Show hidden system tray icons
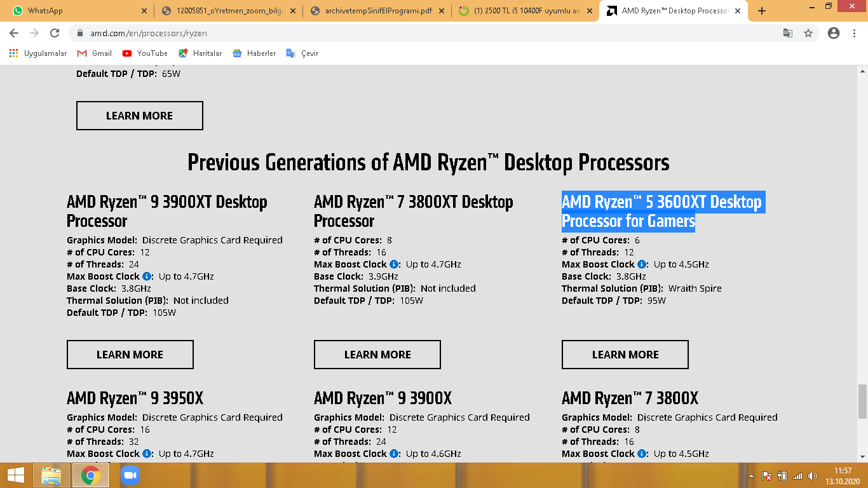The height and width of the screenshot is (488, 868). (752, 476)
